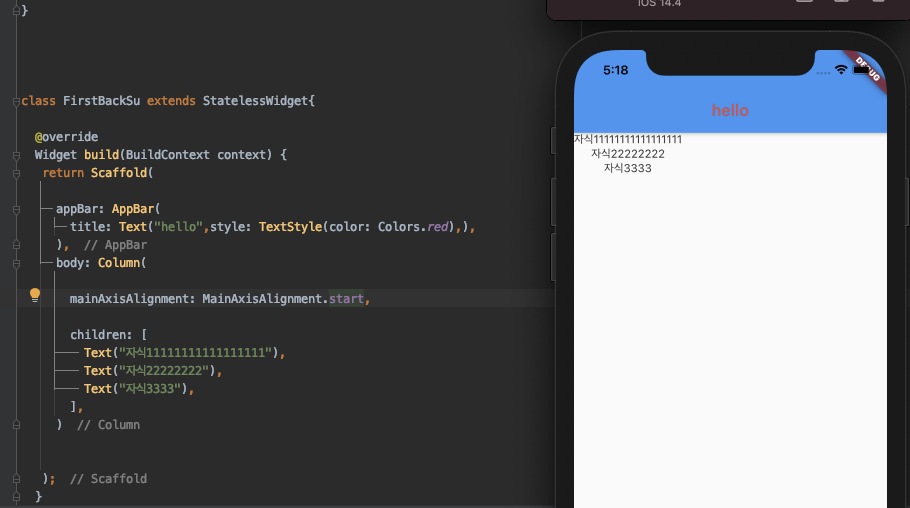Click the Wi-Fi icon in simulator status bar
The height and width of the screenshot is (508, 910).
[841, 70]
